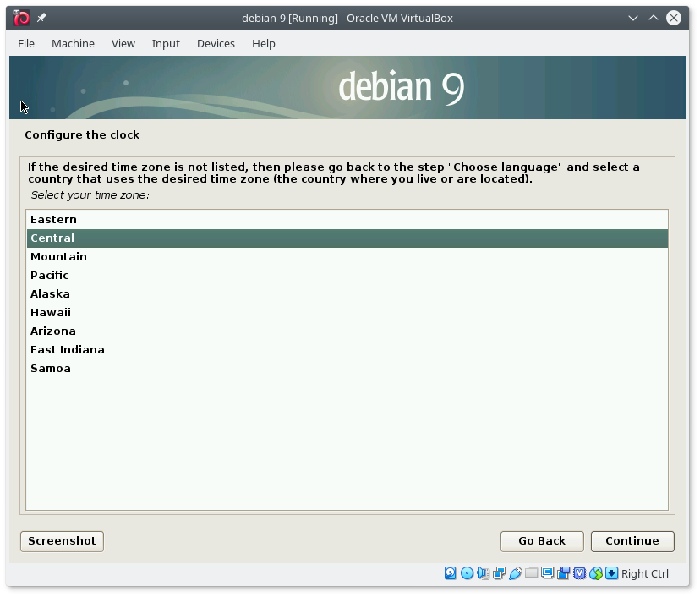
Task: Open the Machine menu
Action: (73, 43)
